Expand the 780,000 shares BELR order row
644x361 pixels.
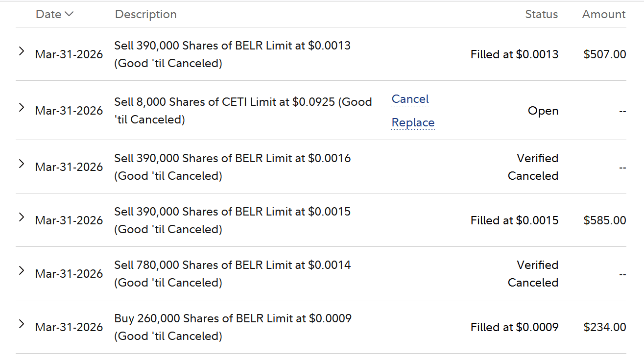click(x=22, y=270)
